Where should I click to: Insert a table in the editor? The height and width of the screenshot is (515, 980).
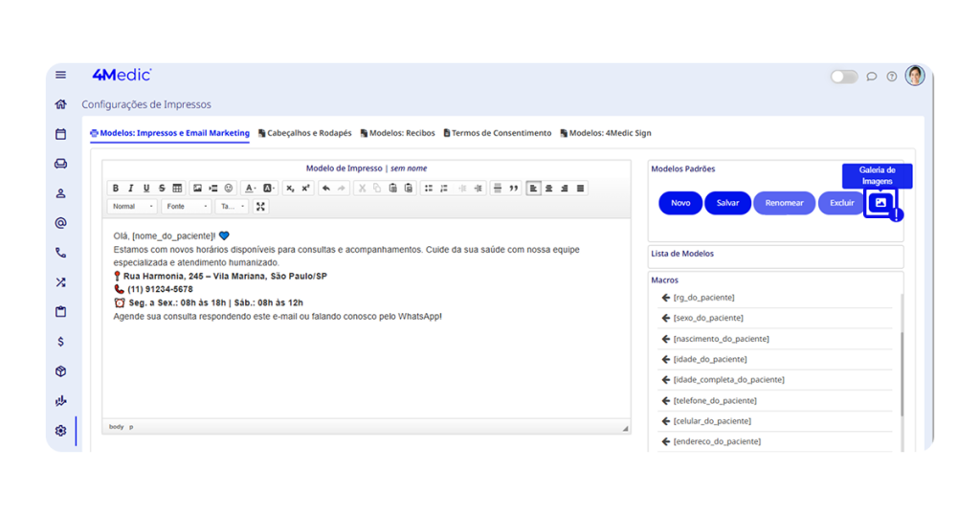pyautogui.click(x=177, y=189)
